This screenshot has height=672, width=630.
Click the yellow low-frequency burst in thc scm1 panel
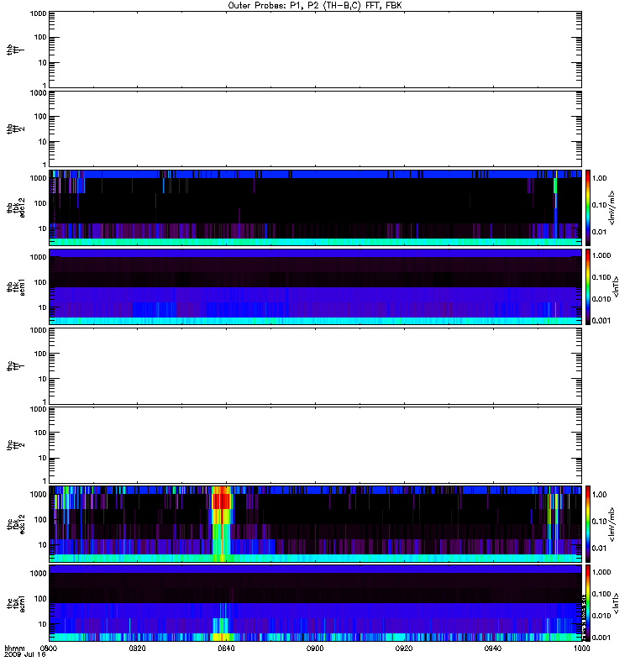pos(220,637)
